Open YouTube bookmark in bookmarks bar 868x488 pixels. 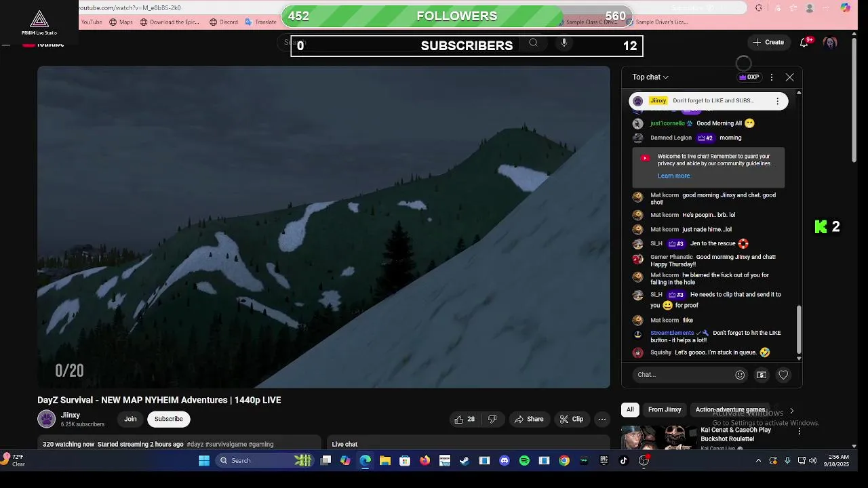coord(91,22)
